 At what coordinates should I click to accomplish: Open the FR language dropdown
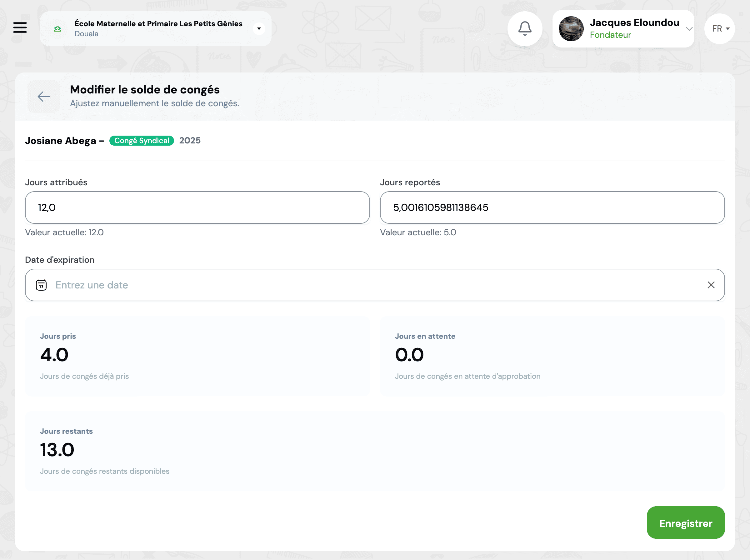pos(719,29)
